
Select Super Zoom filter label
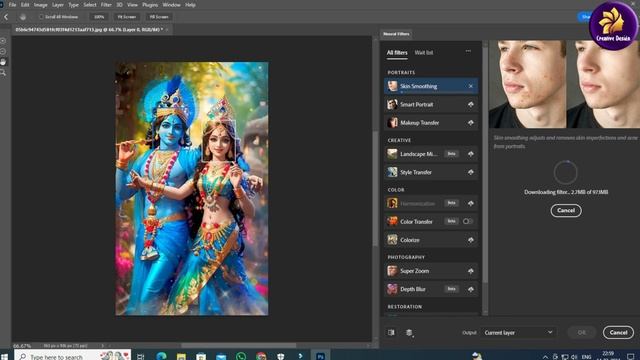point(414,271)
